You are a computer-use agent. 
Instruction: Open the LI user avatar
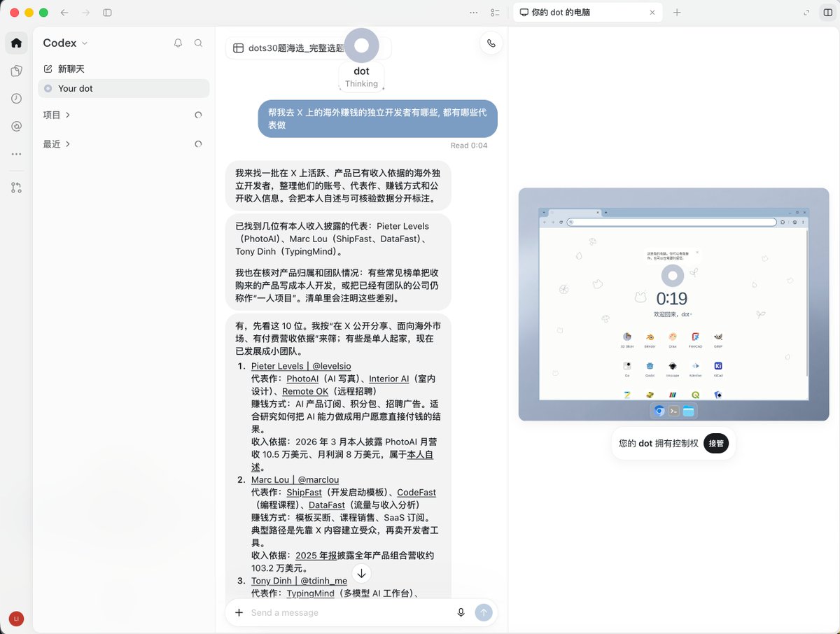(x=16, y=619)
